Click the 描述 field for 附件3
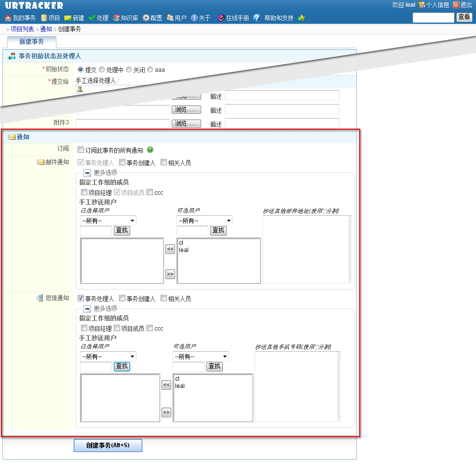 click(x=282, y=123)
